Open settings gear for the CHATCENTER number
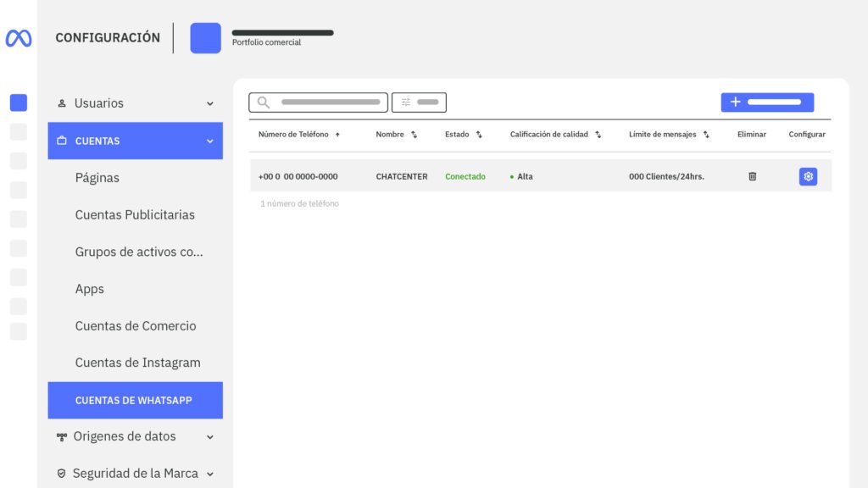Viewport: 868px width, 488px height. (808, 176)
